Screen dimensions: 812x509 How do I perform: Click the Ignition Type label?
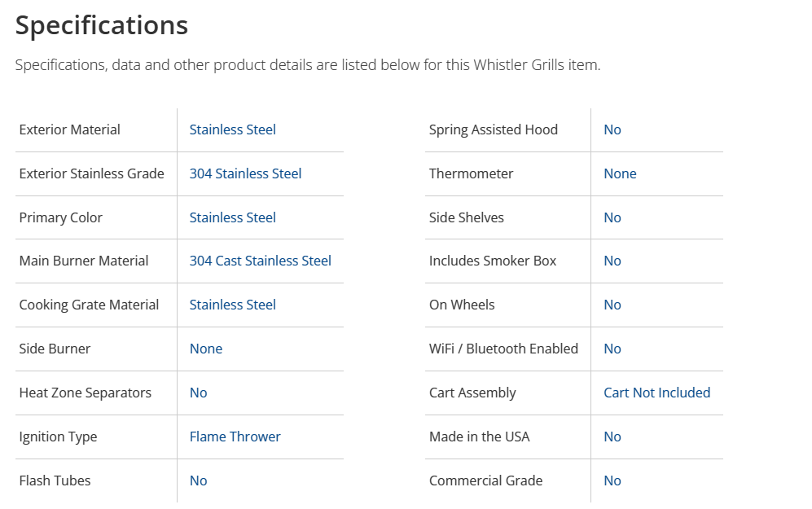[58, 437]
